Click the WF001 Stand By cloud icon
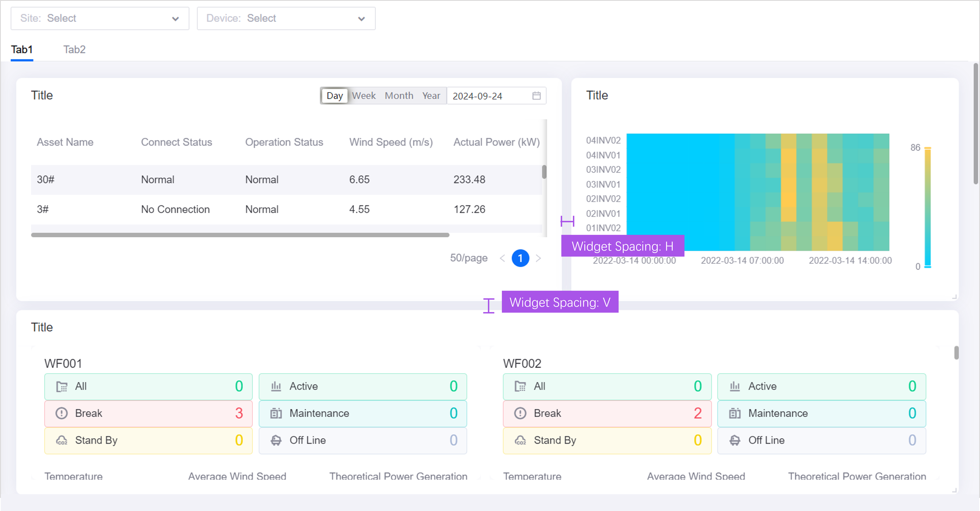The height and width of the screenshot is (511, 980). (62, 440)
